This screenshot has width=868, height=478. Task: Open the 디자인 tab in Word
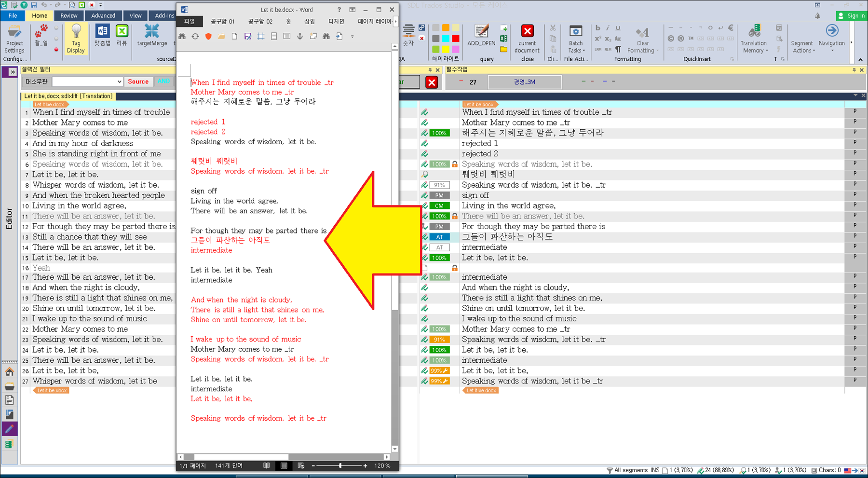pyautogui.click(x=336, y=22)
